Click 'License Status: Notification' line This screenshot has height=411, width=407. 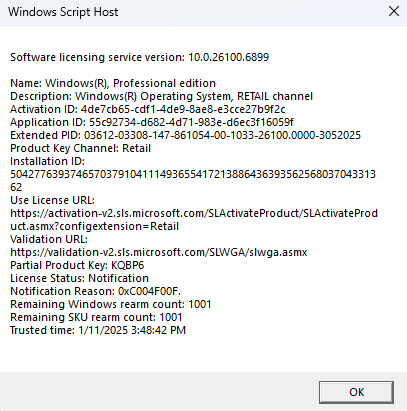pos(79,278)
